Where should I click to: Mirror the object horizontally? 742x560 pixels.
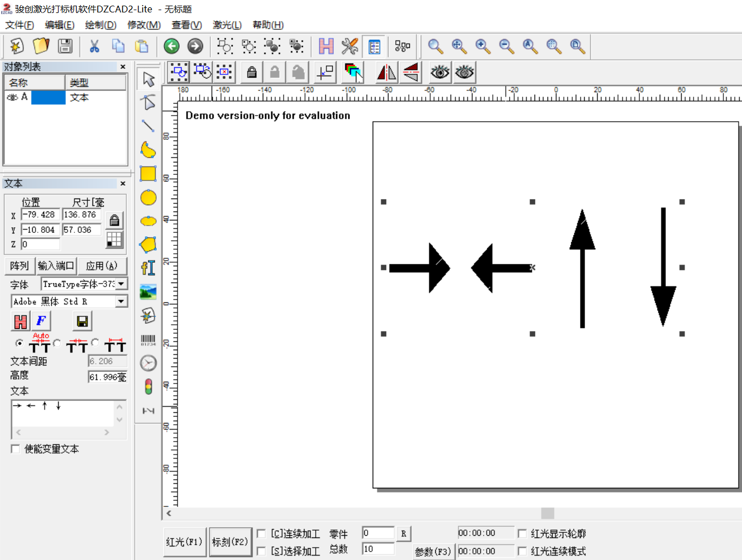point(386,72)
